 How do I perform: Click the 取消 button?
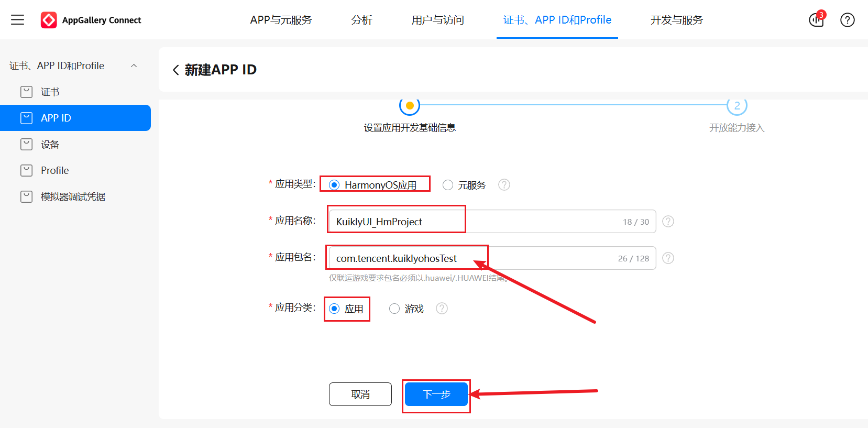(360, 394)
